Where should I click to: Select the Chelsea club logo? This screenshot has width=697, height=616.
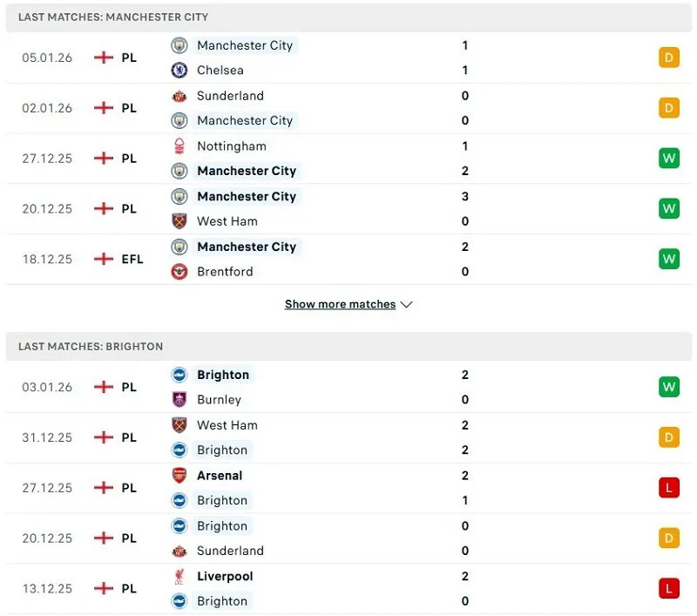179,71
